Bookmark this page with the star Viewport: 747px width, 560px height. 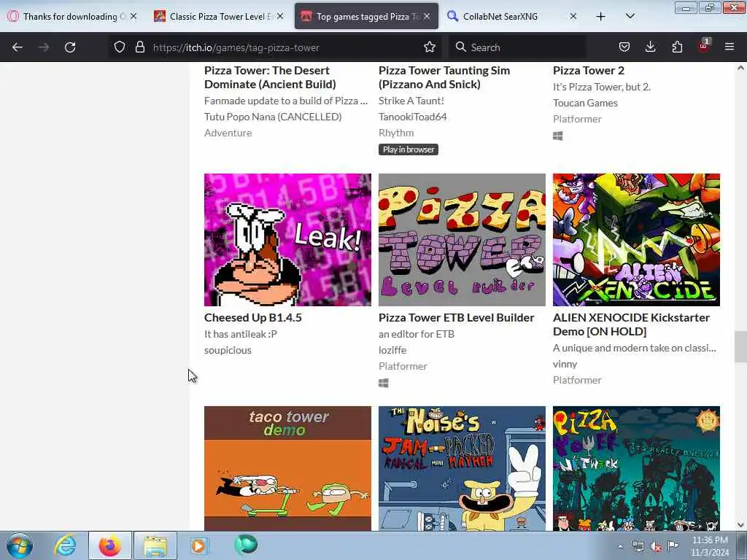tap(429, 47)
